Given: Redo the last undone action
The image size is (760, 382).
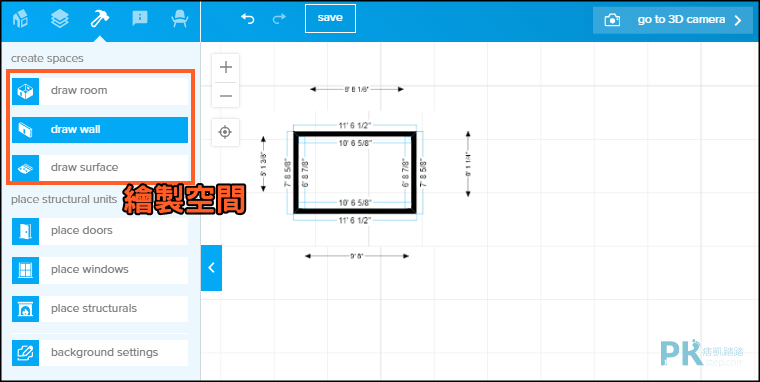Looking at the screenshot, I should pyautogui.click(x=279, y=19).
